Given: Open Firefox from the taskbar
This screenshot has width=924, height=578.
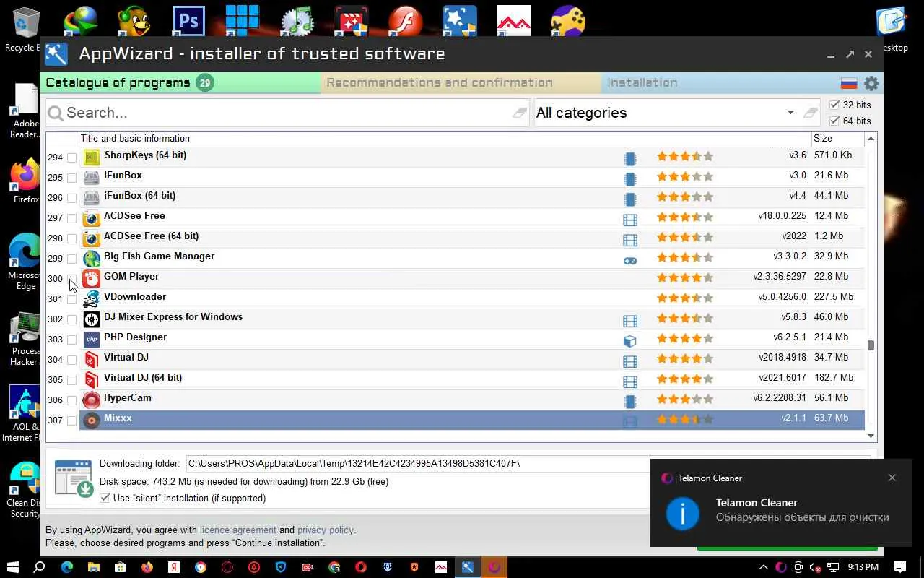Looking at the screenshot, I should [x=147, y=567].
